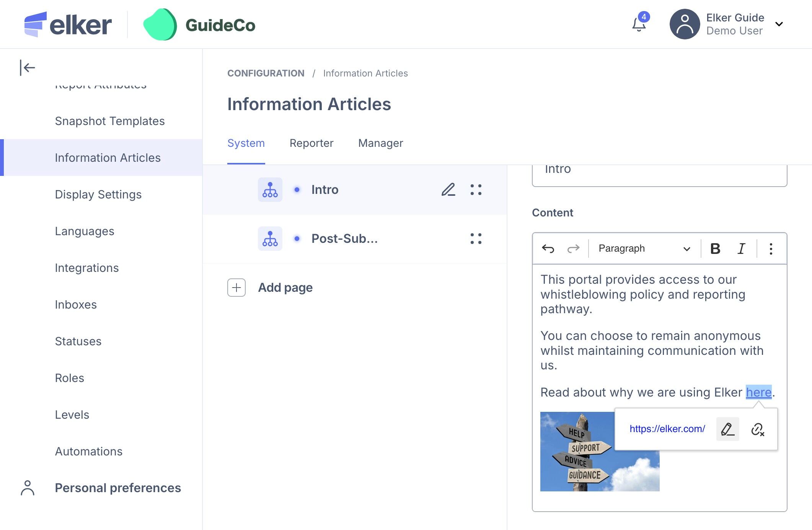The height and width of the screenshot is (530, 812).
Task: Toggle italic formatting
Action: [x=741, y=249]
